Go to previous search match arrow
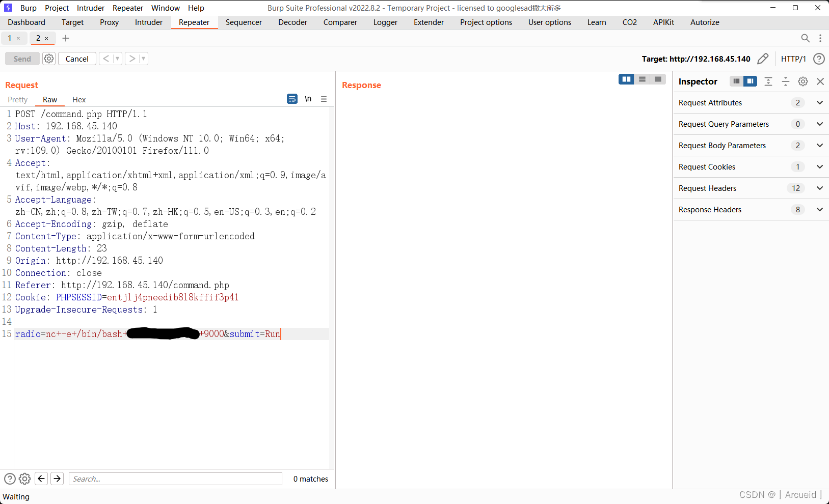Image resolution: width=829 pixels, height=504 pixels. tap(42, 479)
